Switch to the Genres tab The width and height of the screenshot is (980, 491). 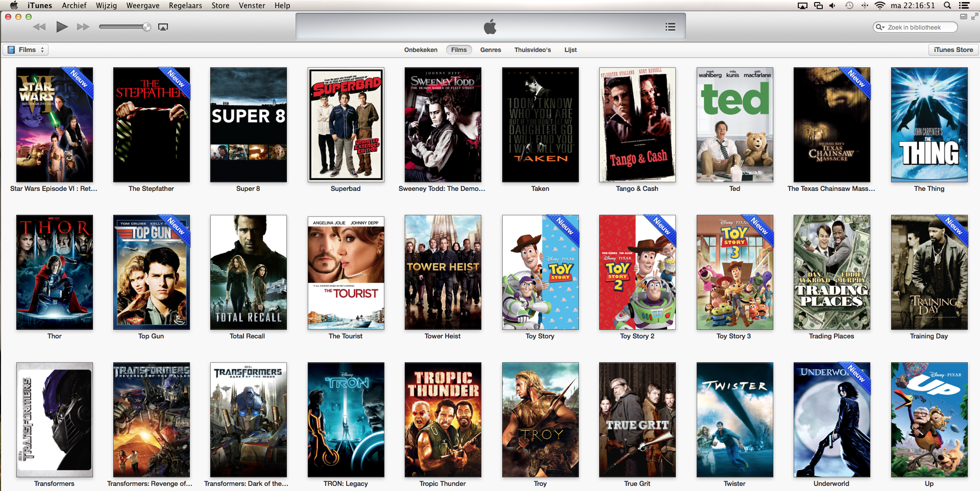pyautogui.click(x=491, y=50)
